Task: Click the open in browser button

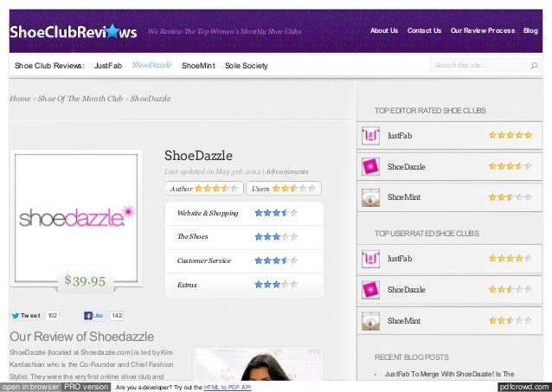Action: click(31, 387)
